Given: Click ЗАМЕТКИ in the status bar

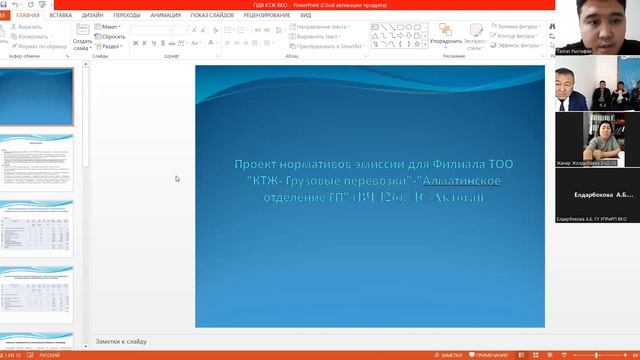Looking at the screenshot, I should [449, 355].
